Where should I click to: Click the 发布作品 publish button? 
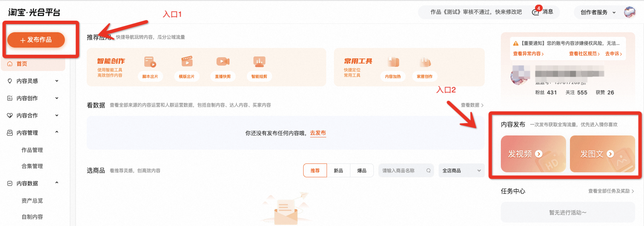pyautogui.click(x=36, y=40)
